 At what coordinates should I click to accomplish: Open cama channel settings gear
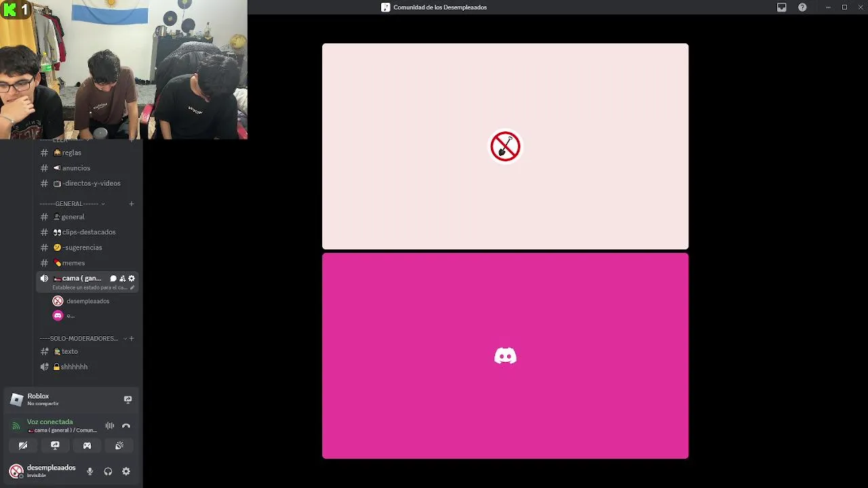(132, 279)
